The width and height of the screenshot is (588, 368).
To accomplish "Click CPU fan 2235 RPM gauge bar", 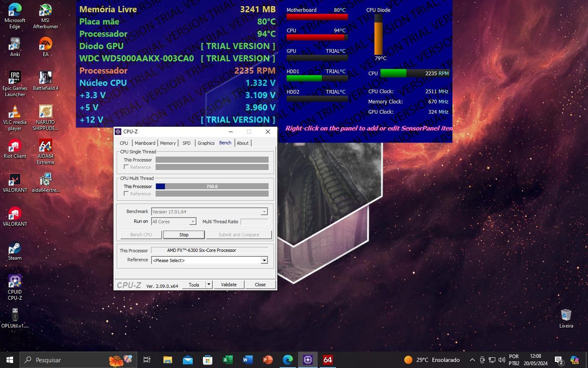I will [x=415, y=73].
